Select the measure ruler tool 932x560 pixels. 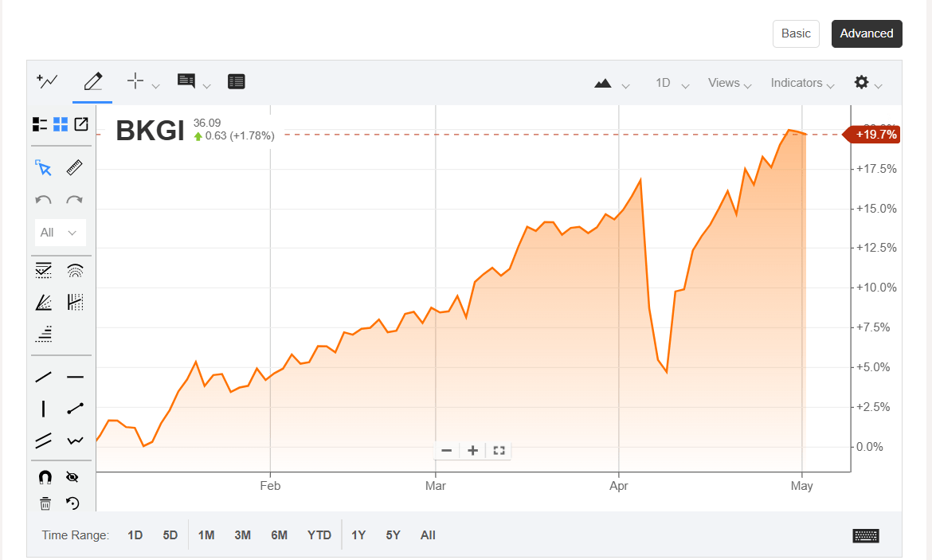click(x=74, y=167)
